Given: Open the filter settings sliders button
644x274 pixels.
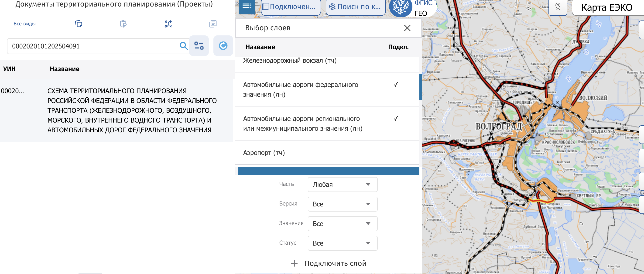Looking at the screenshot, I should (x=199, y=46).
